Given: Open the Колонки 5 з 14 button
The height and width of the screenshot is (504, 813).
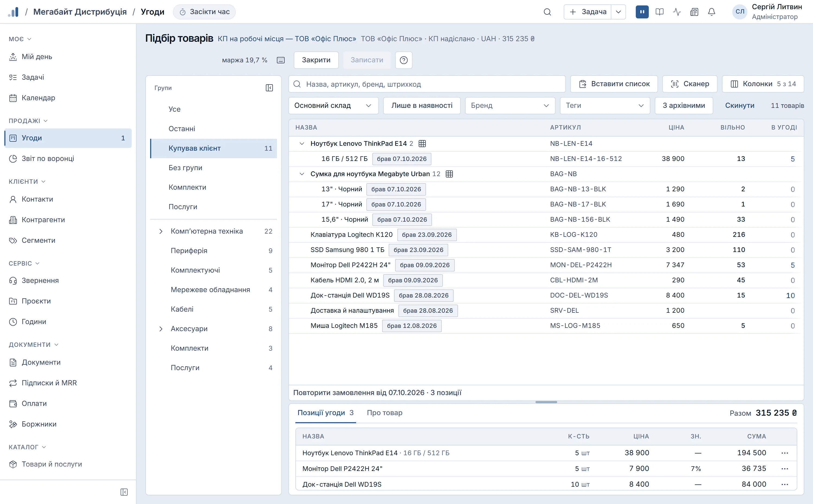Looking at the screenshot, I should pos(763,84).
